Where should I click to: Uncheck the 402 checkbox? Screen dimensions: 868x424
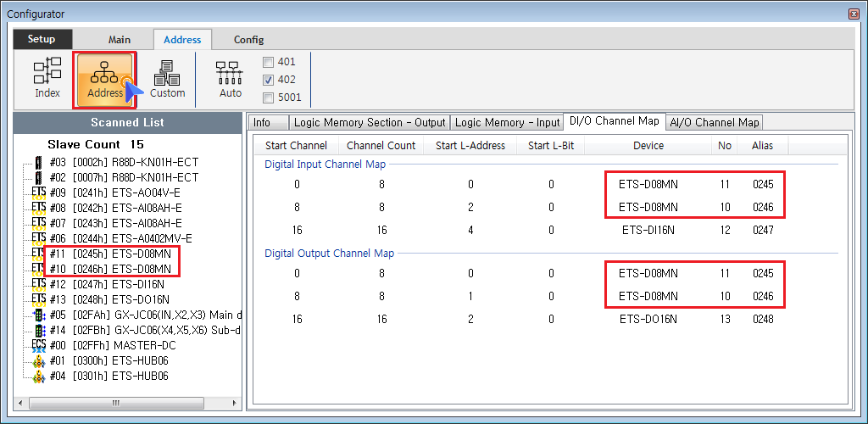268,80
